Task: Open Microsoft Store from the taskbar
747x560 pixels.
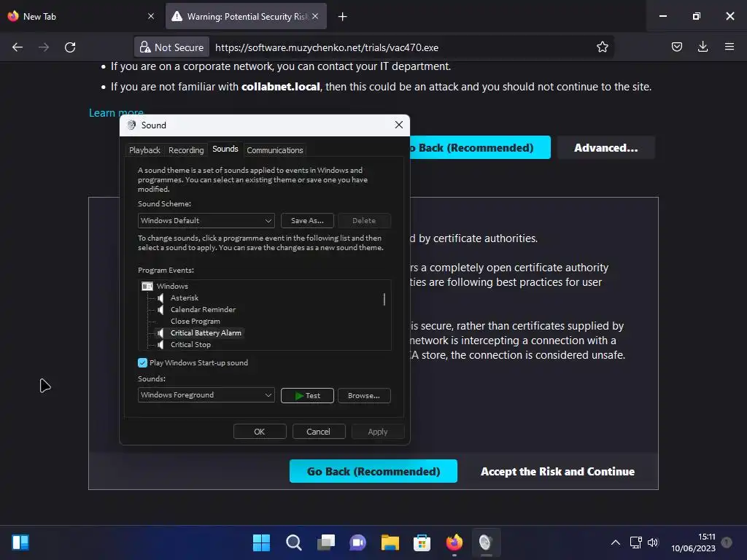Action: (x=422, y=542)
